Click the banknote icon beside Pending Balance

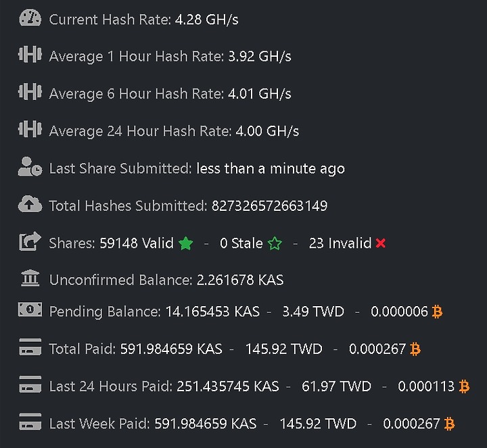pyautogui.click(x=30, y=309)
